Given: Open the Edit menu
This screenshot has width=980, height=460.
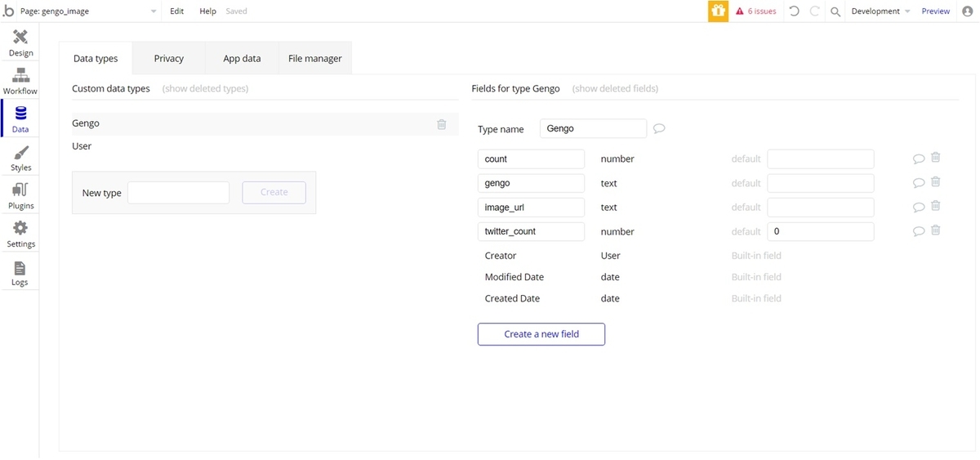Looking at the screenshot, I should 176,11.
